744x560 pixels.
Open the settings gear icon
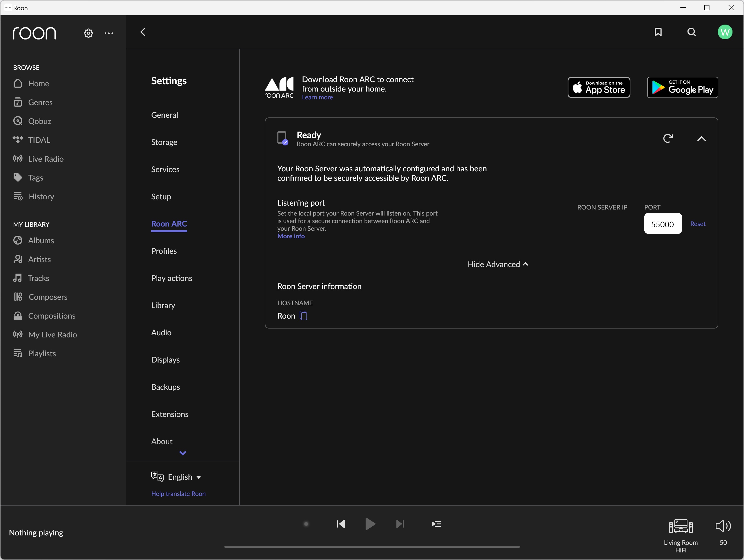(x=88, y=33)
